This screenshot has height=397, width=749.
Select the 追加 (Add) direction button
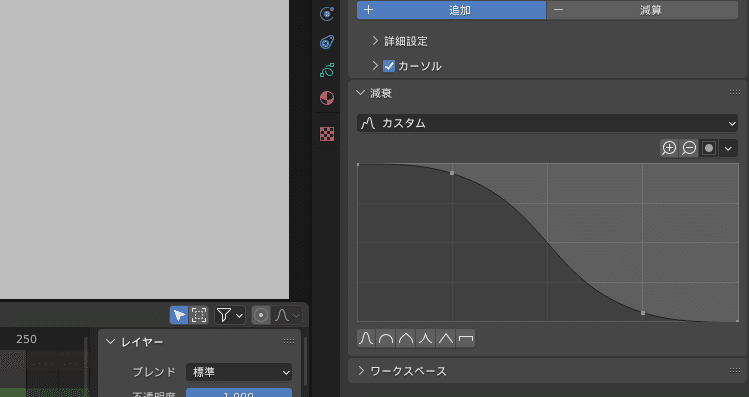click(451, 10)
